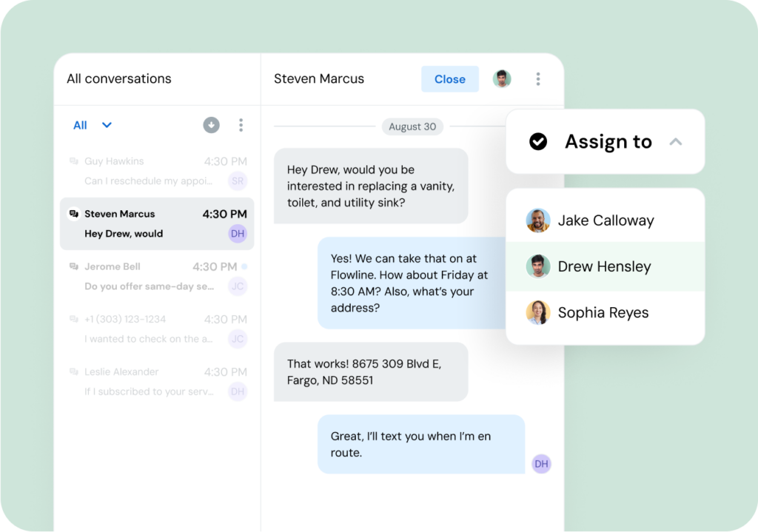Click the DH badge on Steven Marcus conversation
The height and width of the screenshot is (532, 758).
[237, 234]
